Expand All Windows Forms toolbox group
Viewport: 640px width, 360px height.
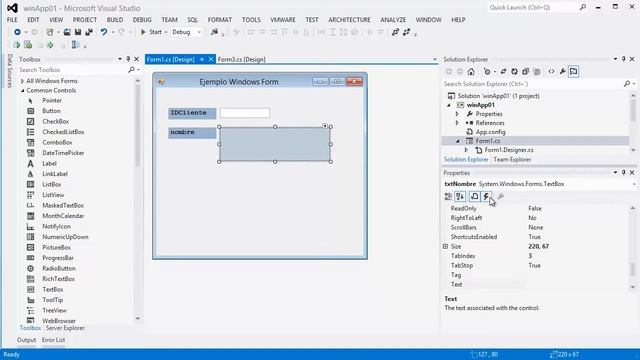pos(22,81)
